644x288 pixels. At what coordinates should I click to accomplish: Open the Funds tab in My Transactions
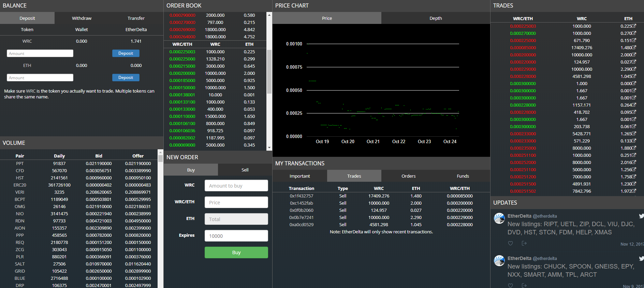click(463, 176)
